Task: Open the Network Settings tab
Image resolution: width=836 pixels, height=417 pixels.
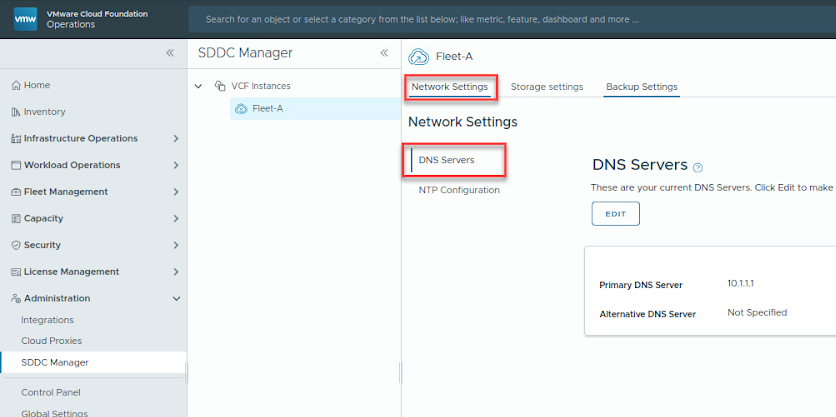Action: (x=449, y=87)
